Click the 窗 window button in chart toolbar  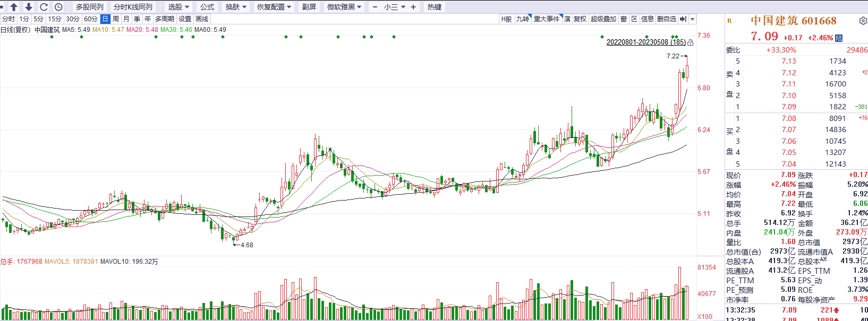tap(624, 19)
